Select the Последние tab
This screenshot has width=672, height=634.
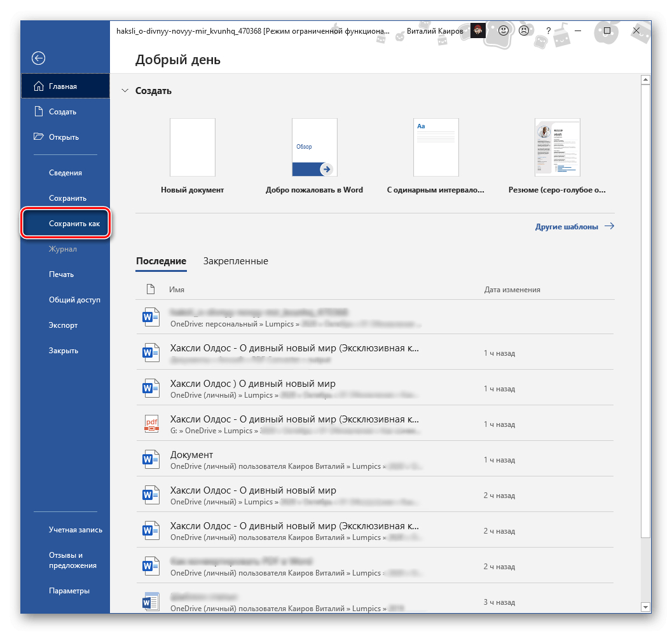point(161,261)
